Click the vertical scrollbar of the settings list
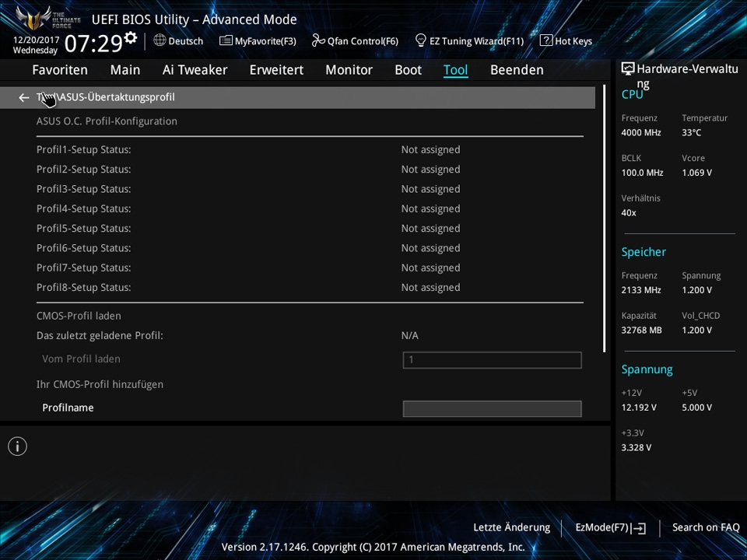Image resolution: width=747 pixels, height=560 pixels. [604, 219]
